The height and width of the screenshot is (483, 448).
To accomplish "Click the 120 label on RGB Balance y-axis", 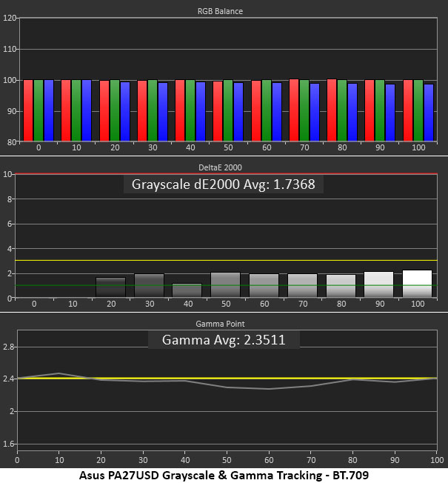I will click(9, 18).
